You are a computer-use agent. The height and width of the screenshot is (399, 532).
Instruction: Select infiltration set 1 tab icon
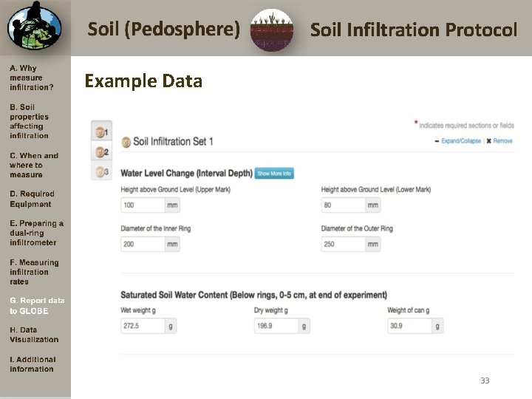pyautogui.click(x=102, y=132)
